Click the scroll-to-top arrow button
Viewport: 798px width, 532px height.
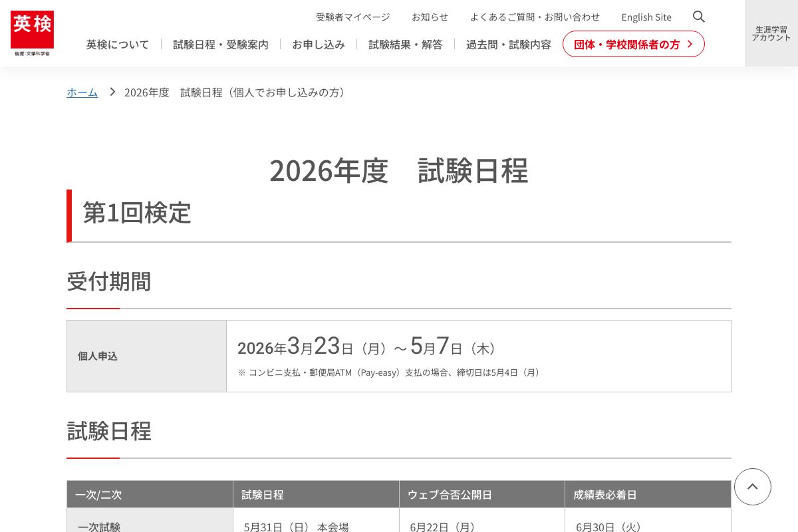[x=752, y=487]
